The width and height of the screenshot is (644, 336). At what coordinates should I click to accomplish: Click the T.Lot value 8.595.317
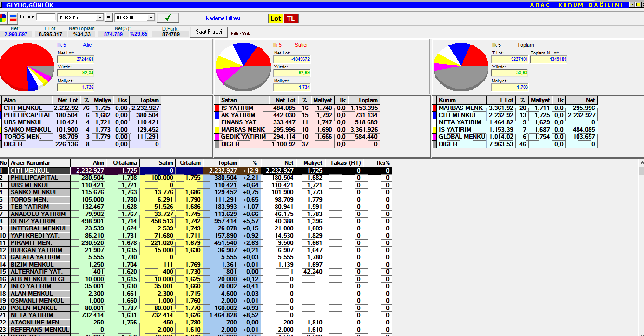50,34
